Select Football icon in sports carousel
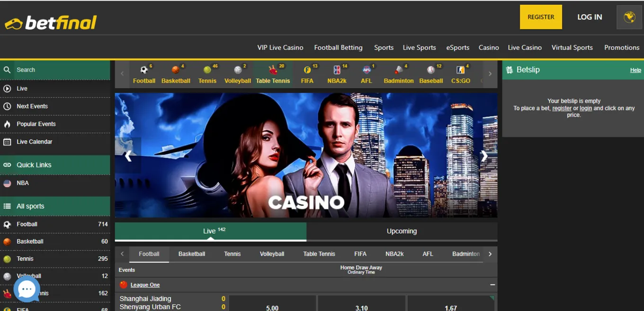This screenshot has height=311, width=644. (x=144, y=70)
